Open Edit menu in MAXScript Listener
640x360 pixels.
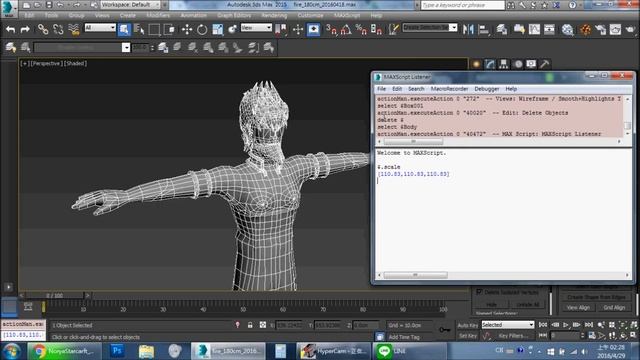point(397,89)
